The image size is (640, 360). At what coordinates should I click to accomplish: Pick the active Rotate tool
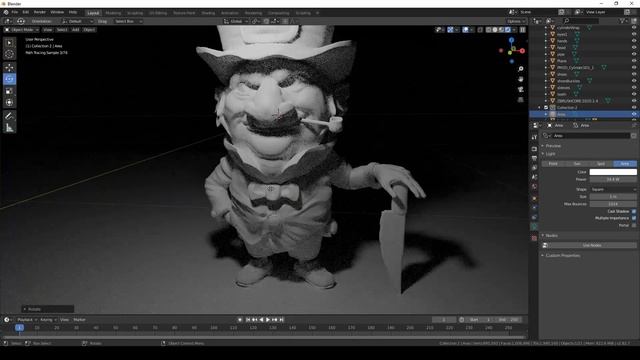[x=9, y=79]
